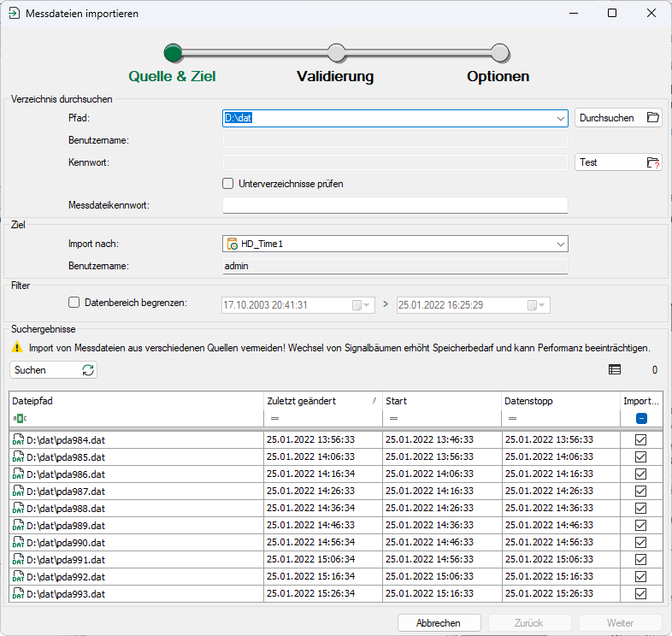Click the Abbrechen button
The width and height of the screenshot is (672, 636).
pyautogui.click(x=439, y=623)
